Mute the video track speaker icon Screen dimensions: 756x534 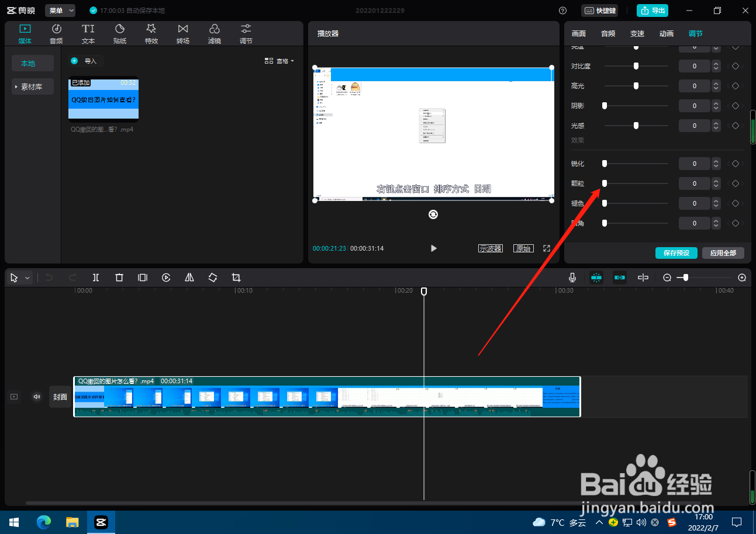37,397
